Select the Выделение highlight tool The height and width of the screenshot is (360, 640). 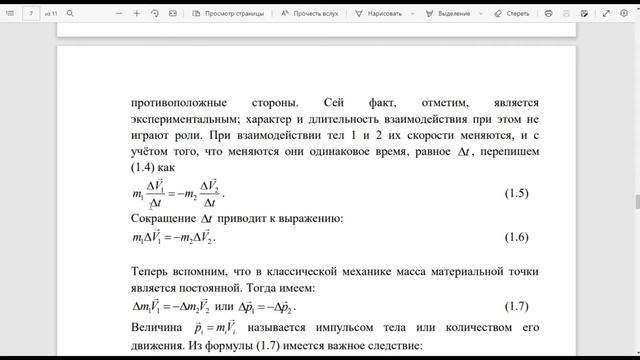(448, 13)
